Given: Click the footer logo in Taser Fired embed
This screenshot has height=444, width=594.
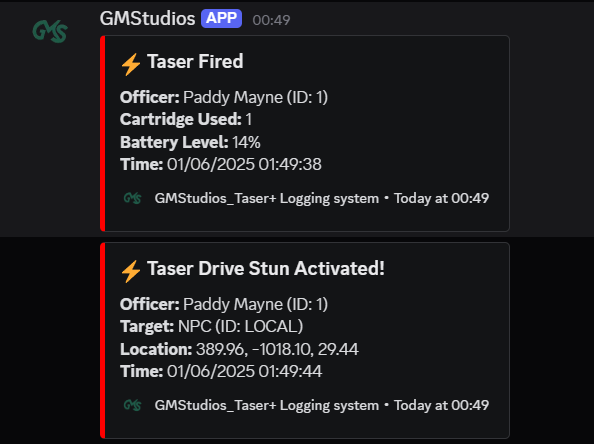Looking at the screenshot, I should coord(133,198).
